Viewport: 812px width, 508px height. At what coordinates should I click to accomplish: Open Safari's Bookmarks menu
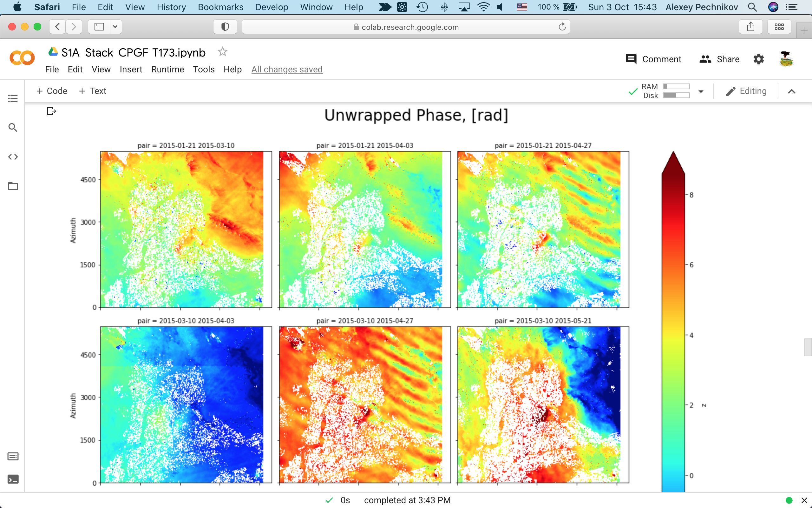[220, 7]
